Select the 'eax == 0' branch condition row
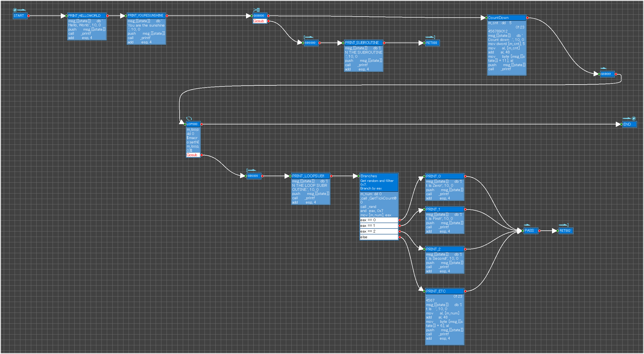644x354 pixels. pyautogui.click(x=379, y=220)
